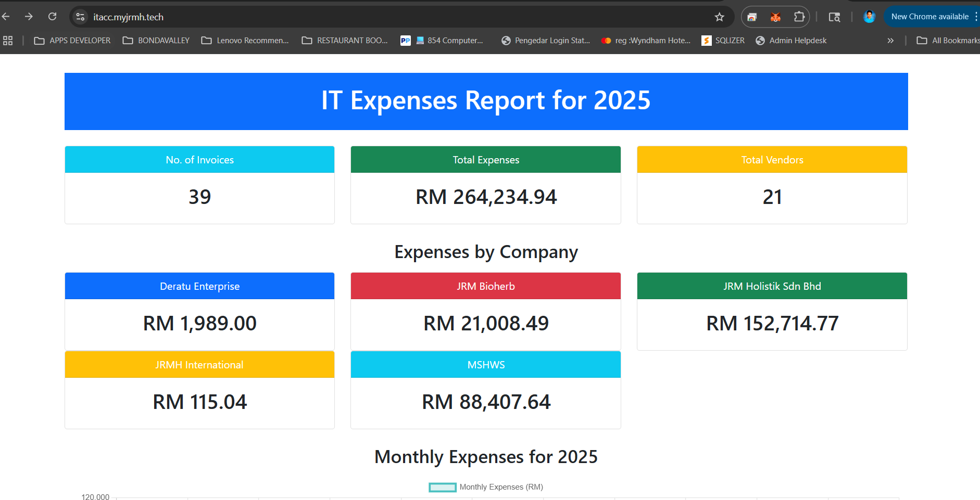
Task: Open the Extensions puzzle-piece menu
Action: point(799,17)
